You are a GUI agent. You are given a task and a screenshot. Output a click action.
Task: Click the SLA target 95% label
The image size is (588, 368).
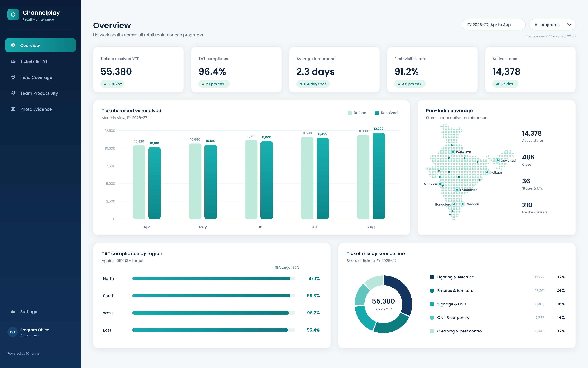(x=287, y=267)
